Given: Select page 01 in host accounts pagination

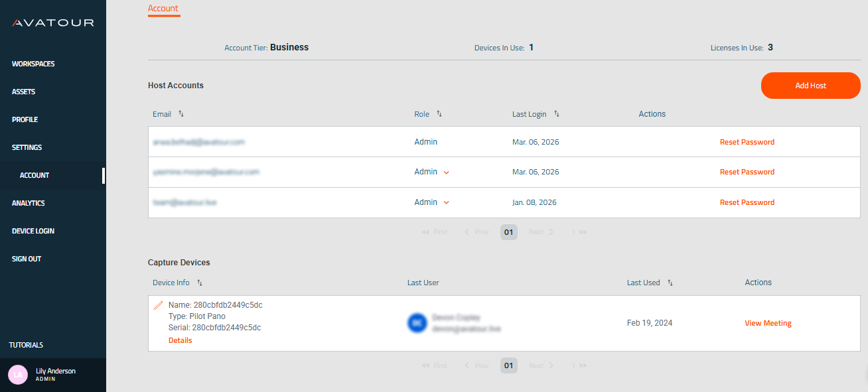Looking at the screenshot, I should click(x=508, y=231).
